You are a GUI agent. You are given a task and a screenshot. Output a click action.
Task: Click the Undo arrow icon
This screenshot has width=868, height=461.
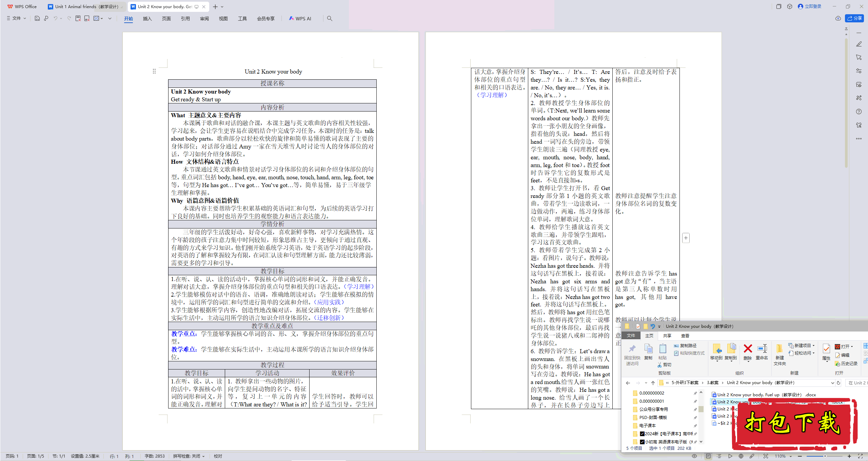(55, 19)
